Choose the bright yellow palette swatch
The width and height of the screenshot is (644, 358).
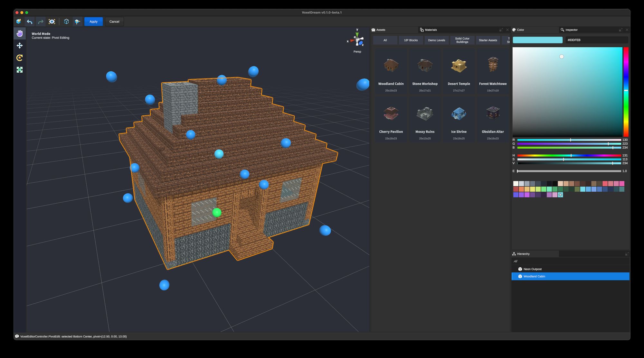point(533,189)
